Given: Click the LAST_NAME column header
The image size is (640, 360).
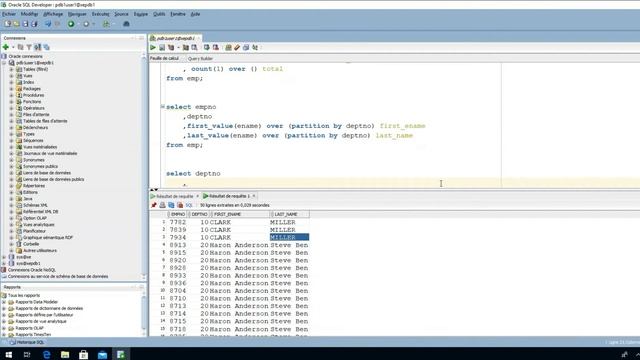Looking at the screenshot, I should click(x=289, y=214).
